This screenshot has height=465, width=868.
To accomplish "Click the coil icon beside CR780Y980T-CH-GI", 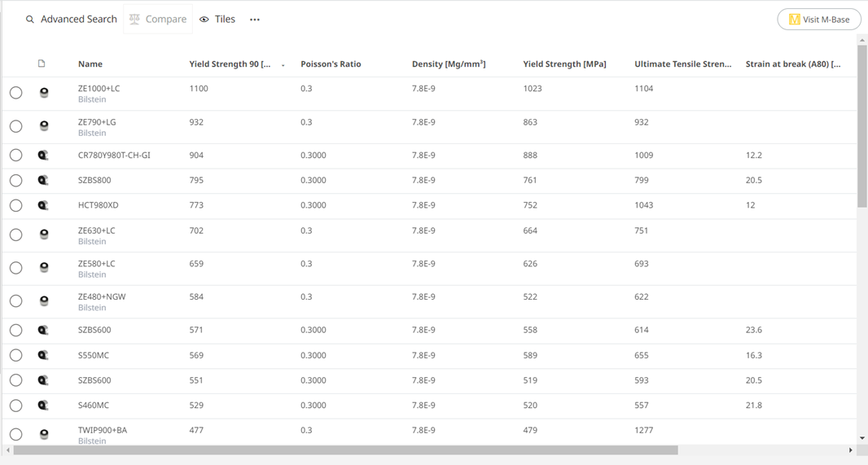I will pos(43,156).
